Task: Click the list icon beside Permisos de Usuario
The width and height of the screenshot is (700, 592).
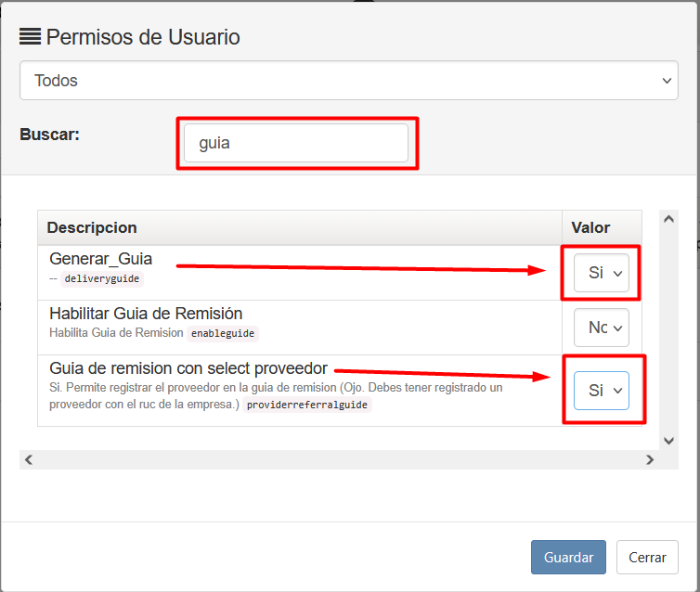Action: click(30, 36)
